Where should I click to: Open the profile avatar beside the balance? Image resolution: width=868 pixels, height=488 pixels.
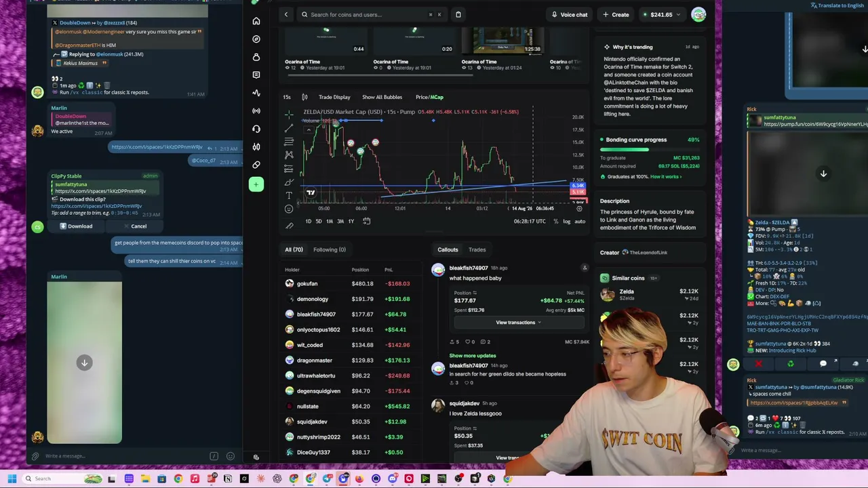click(x=698, y=14)
